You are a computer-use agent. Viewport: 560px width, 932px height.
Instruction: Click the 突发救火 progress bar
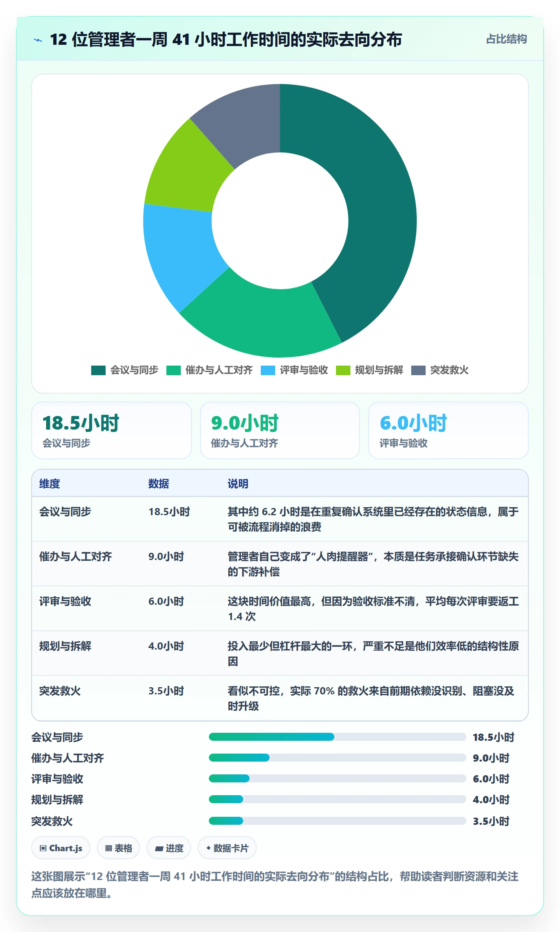click(x=338, y=821)
